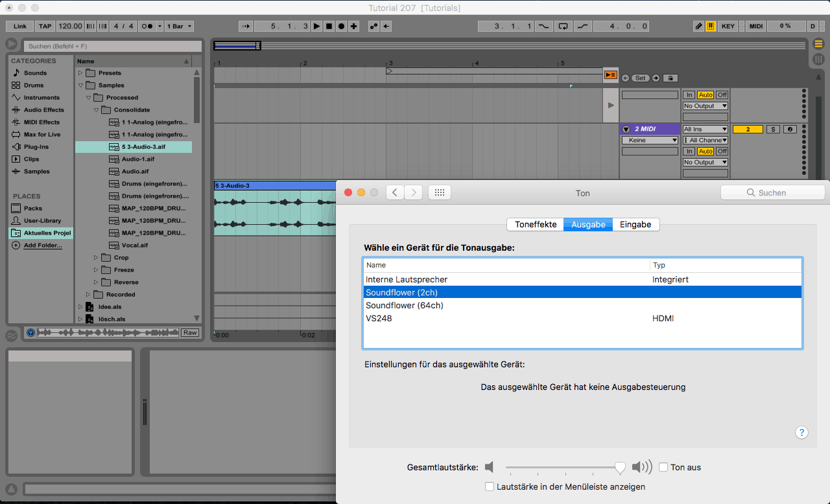Switch to the Eingabe tab
The width and height of the screenshot is (830, 504).
pyautogui.click(x=635, y=224)
